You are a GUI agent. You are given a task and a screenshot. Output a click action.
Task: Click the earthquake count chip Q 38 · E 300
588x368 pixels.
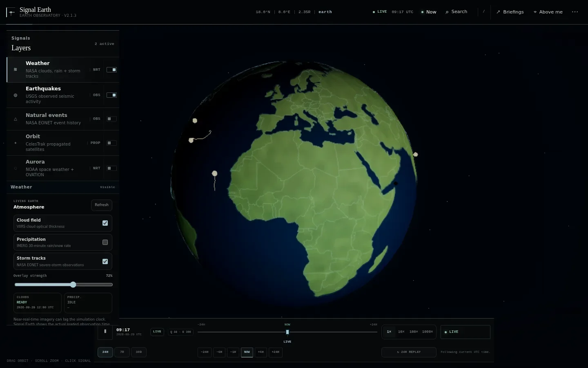pyautogui.click(x=181, y=332)
